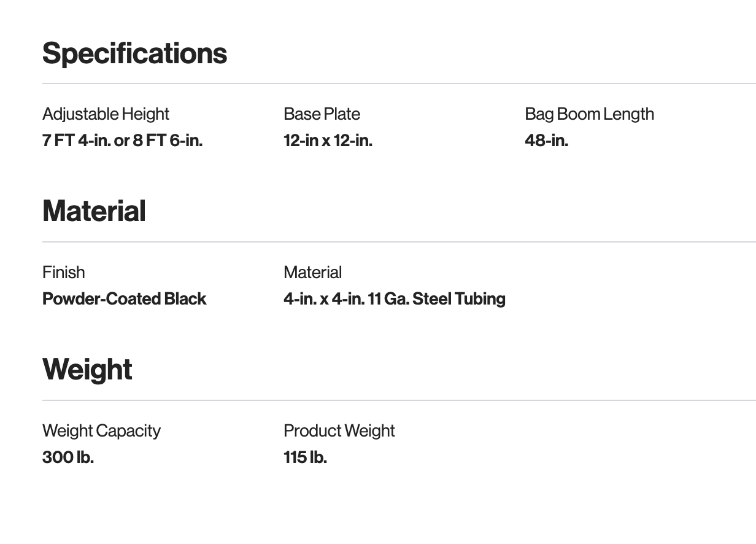Click the 300 lb. capacity value
The width and height of the screenshot is (756, 544).
pyautogui.click(x=68, y=457)
